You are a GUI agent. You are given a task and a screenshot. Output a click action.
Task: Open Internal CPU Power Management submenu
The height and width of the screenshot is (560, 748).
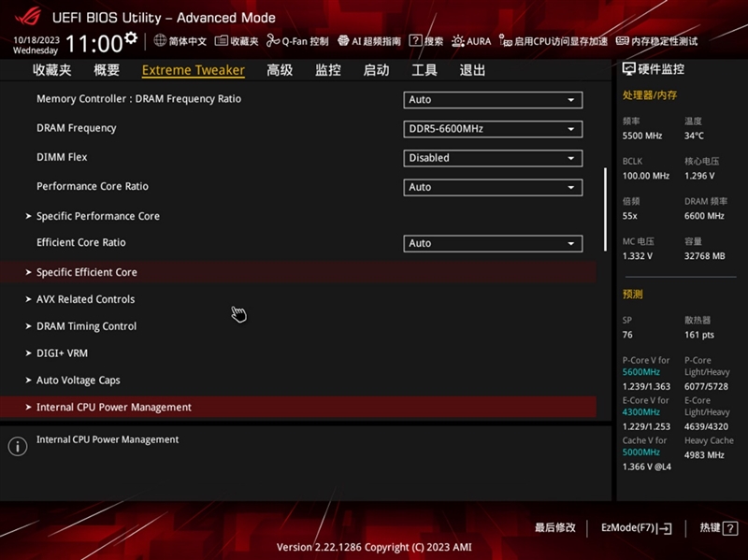(x=298, y=407)
